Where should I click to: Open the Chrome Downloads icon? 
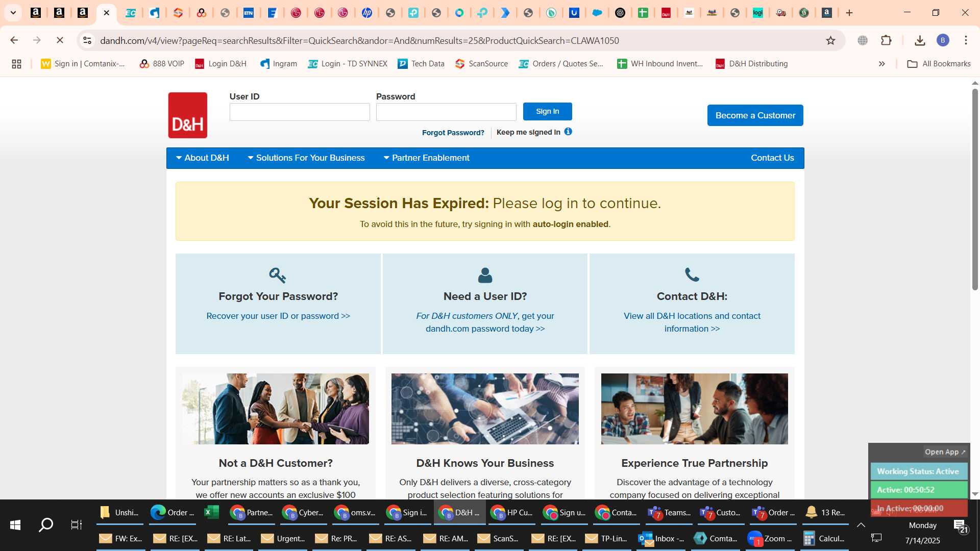coord(920,40)
